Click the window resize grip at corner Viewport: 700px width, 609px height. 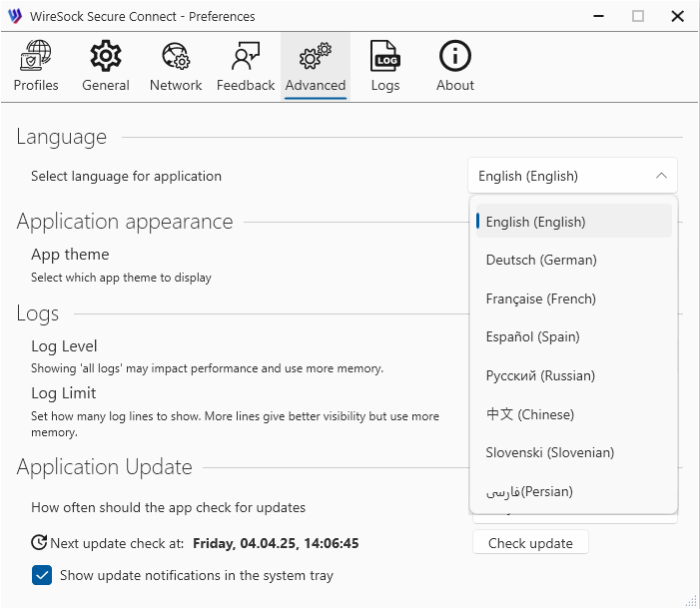[691, 601]
